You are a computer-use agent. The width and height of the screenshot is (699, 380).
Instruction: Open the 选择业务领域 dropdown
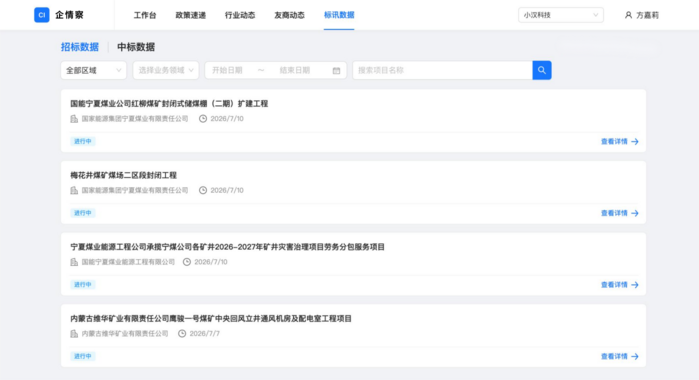coord(166,70)
